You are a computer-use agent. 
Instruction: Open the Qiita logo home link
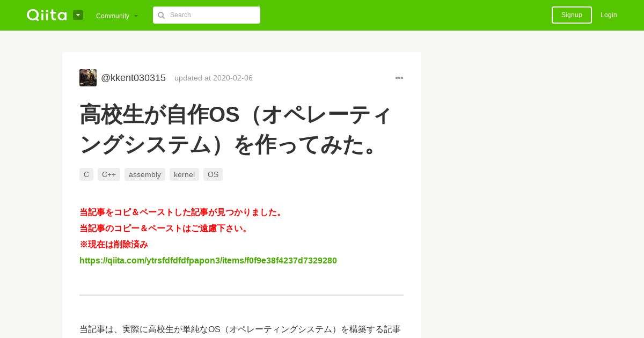pyautogui.click(x=47, y=15)
